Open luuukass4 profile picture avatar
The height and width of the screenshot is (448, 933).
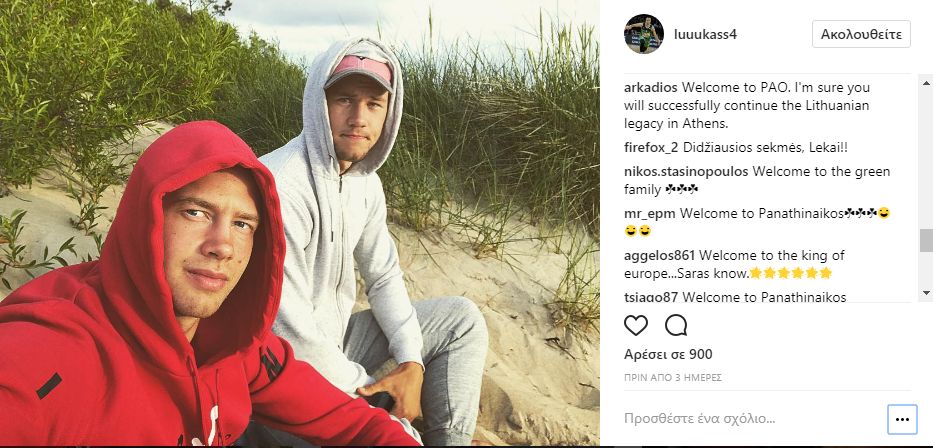pos(643,34)
